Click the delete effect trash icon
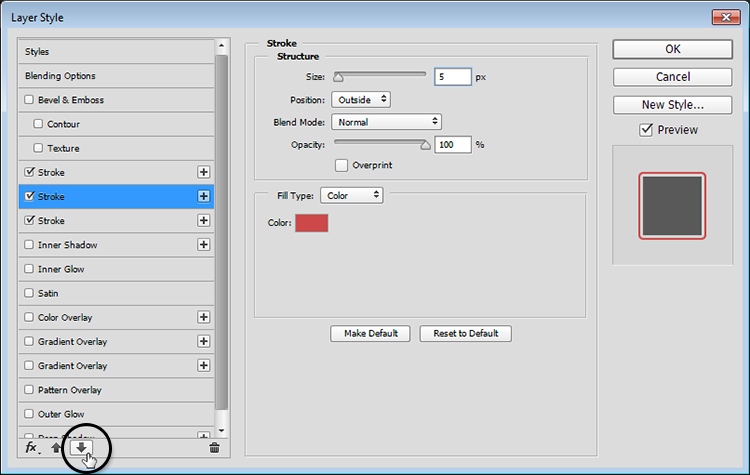 pyautogui.click(x=214, y=448)
